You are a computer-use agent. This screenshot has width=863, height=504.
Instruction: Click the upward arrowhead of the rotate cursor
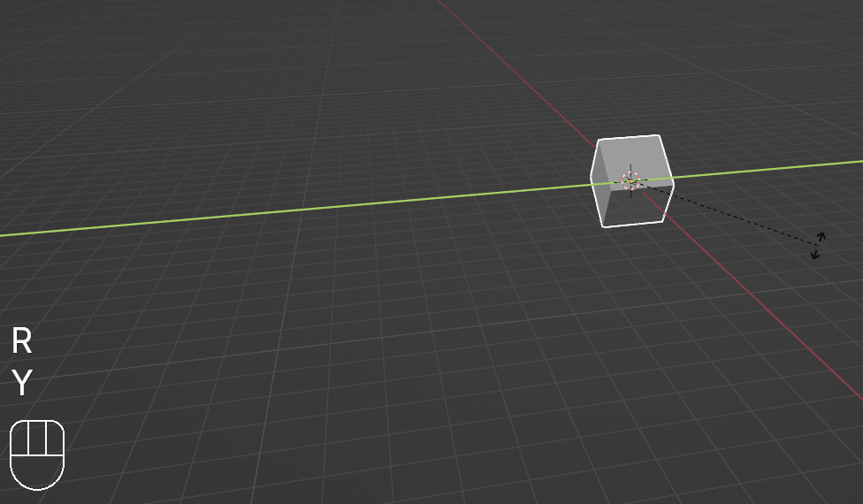click(x=821, y=236)
